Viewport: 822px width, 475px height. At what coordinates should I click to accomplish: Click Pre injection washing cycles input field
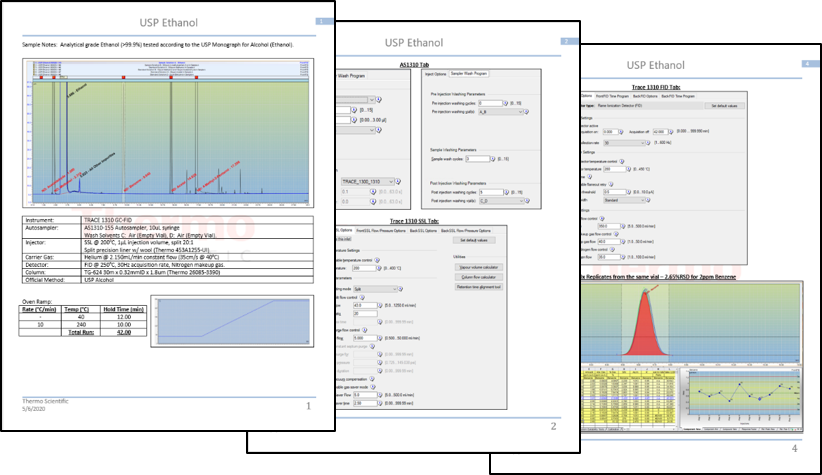point(490,103)
